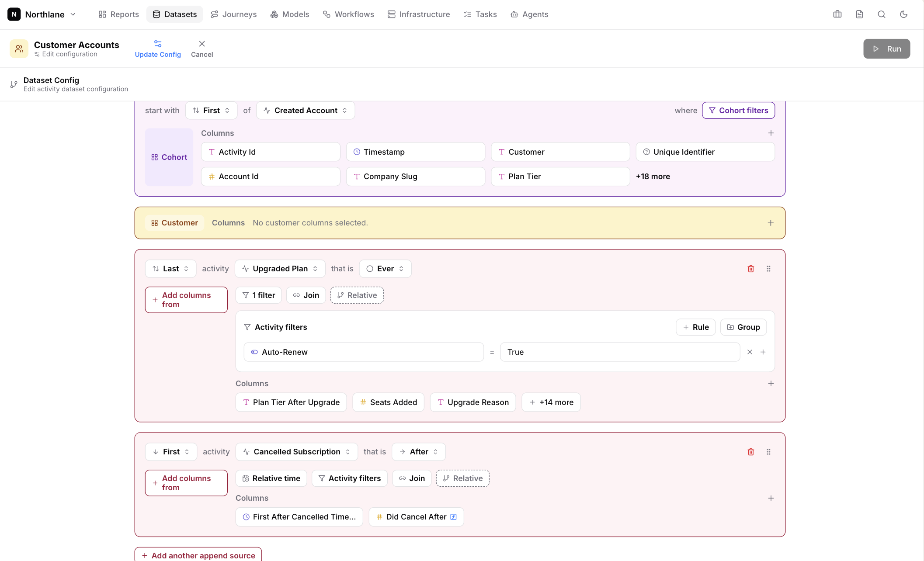Show +18 more cohort columns

[653, 177]
